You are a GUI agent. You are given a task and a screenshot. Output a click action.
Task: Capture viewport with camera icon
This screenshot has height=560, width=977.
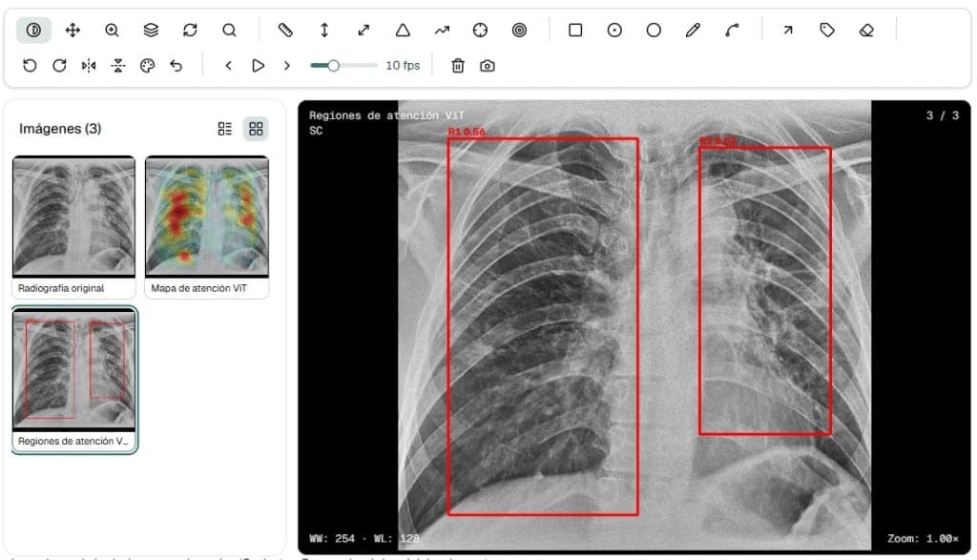tap(488, 66)
